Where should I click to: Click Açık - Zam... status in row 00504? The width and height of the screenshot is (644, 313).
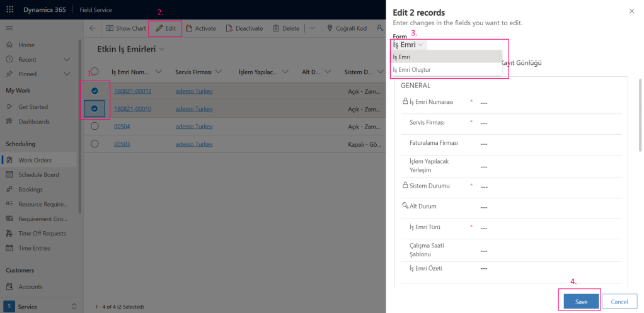[x=365, y=127]
